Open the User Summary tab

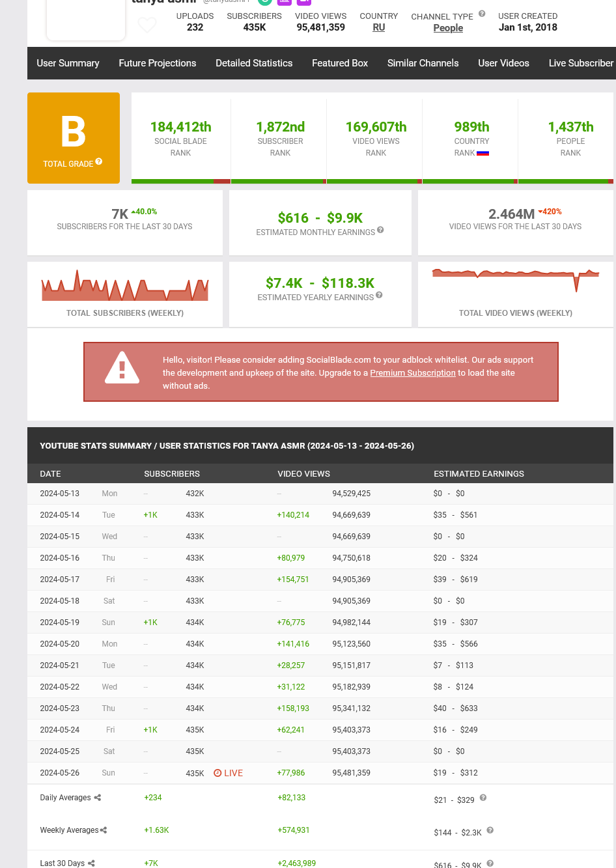(x=68, y=63)
